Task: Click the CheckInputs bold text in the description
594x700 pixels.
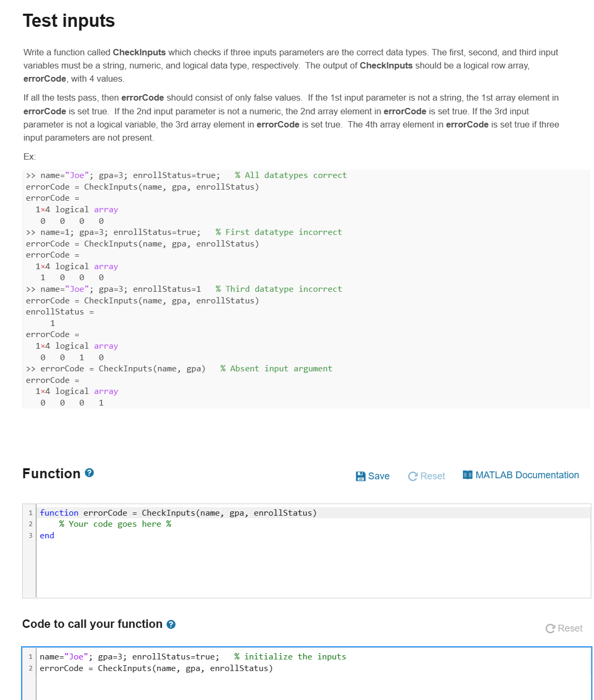Action: pyautogui.click(x=139, y=52)
